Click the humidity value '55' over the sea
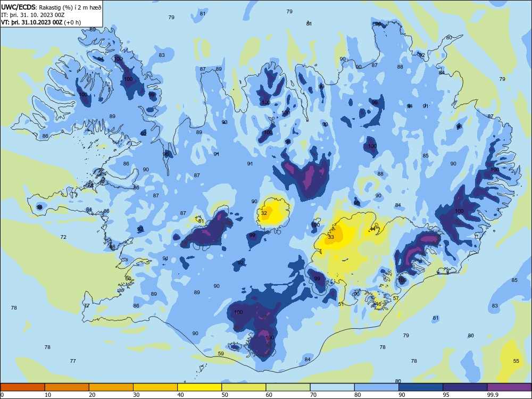Screen dimensions: 532x399 516,361
